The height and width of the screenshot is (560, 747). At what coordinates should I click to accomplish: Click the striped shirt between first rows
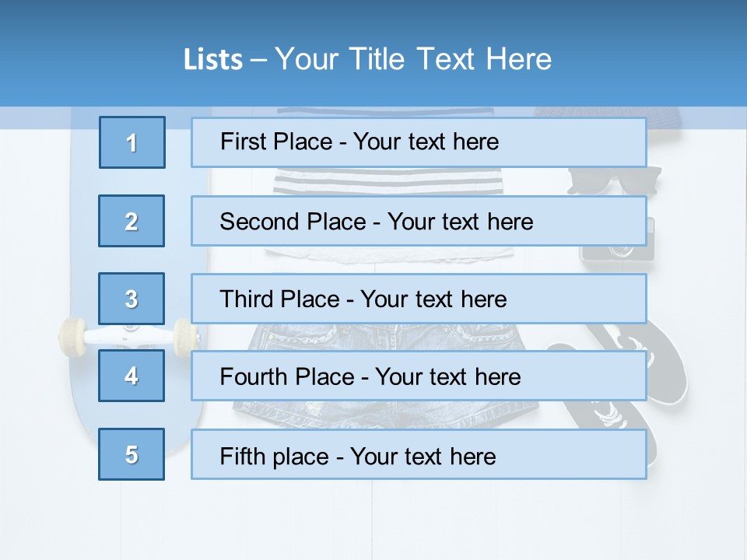(388, 182)
